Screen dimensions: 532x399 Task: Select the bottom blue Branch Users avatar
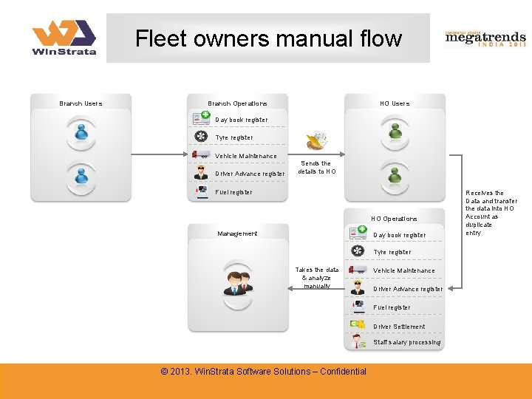(81, 177)
